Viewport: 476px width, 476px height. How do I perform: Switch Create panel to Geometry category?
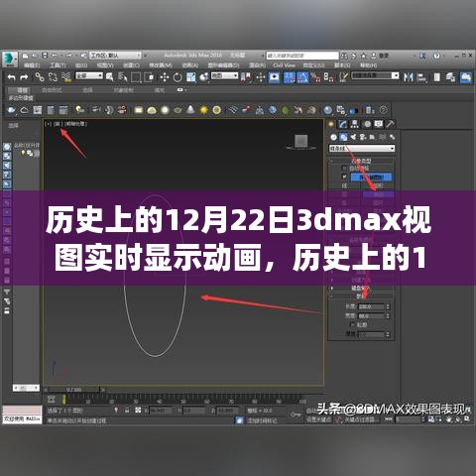pos(333,137)
